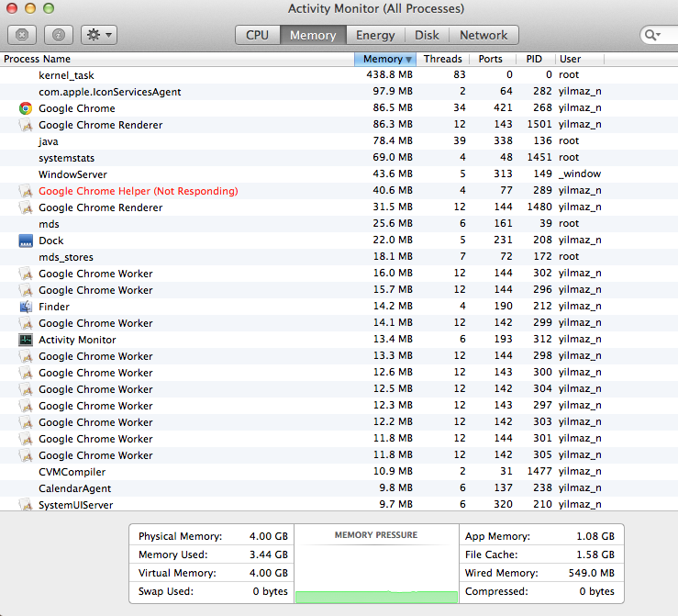Screen dimensions: 678x616
Task: Sort by the User column header
Action: click(x=580, y=59)
